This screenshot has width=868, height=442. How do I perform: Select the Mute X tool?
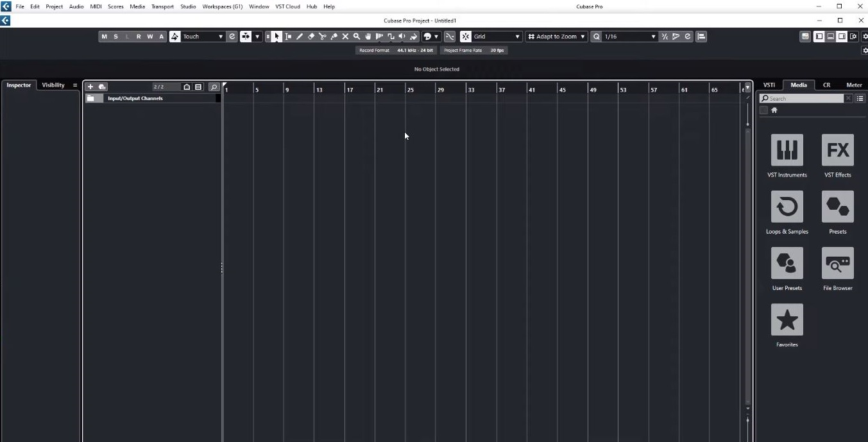pyautogui.click(x=345, y=37)
